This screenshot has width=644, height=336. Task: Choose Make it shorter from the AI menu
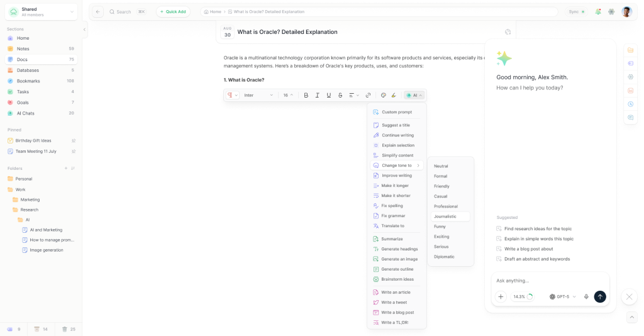point(396,196)
